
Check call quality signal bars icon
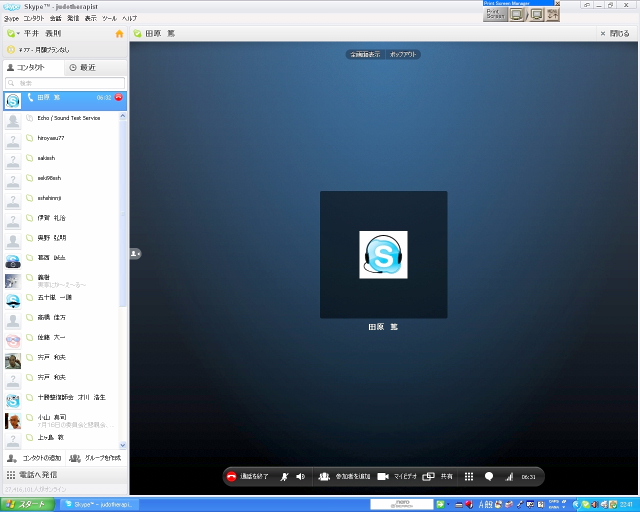(x=509, y=477)
